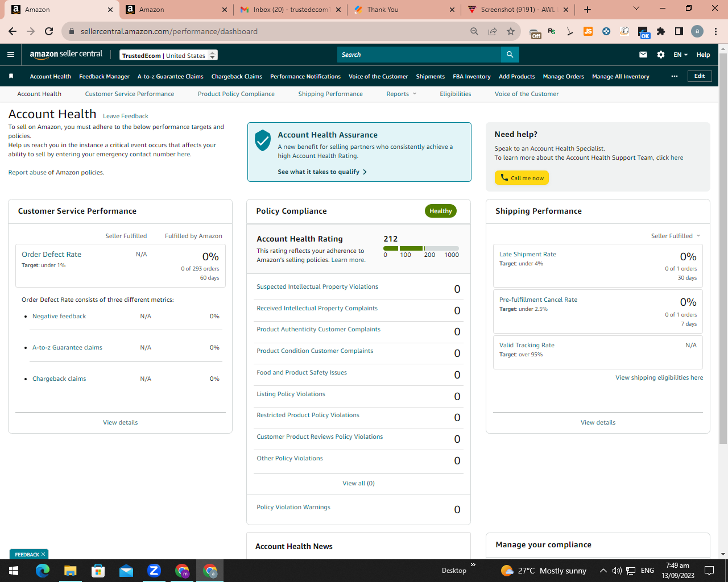
Task: Click the Healthy status badge
Action: (x=441, y=211)
